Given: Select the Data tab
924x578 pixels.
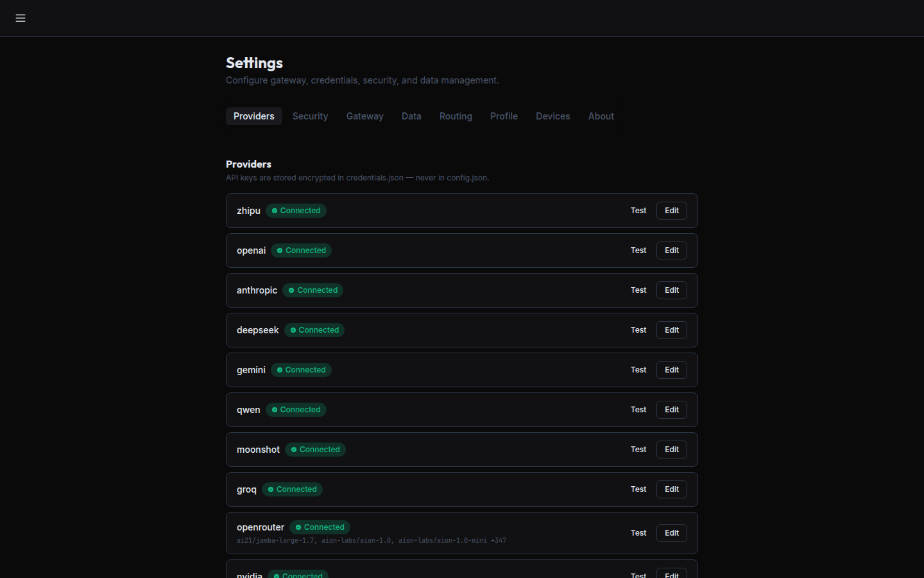Looking at the screenshot, I should pos(411,116).
